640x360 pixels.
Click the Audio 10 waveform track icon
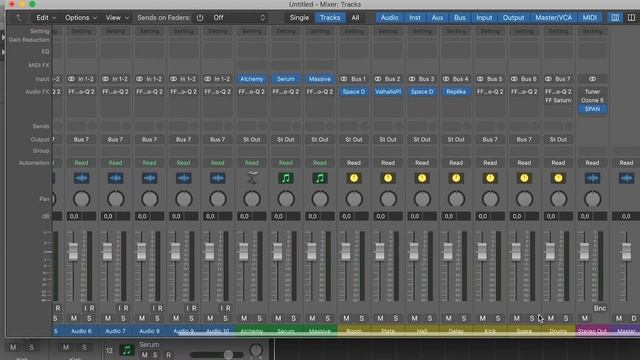click(x=218, y=178)
